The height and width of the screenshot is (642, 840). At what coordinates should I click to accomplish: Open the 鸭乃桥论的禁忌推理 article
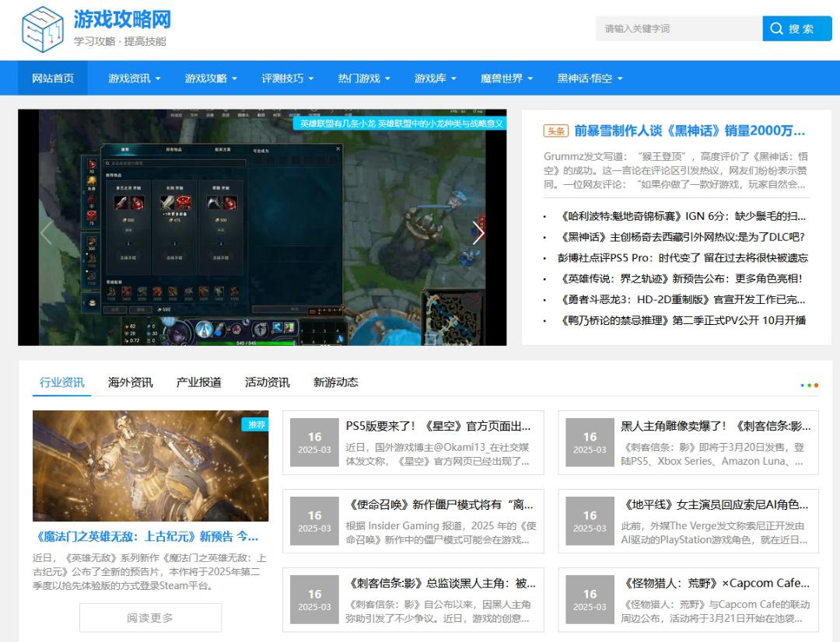click(684, 321)
